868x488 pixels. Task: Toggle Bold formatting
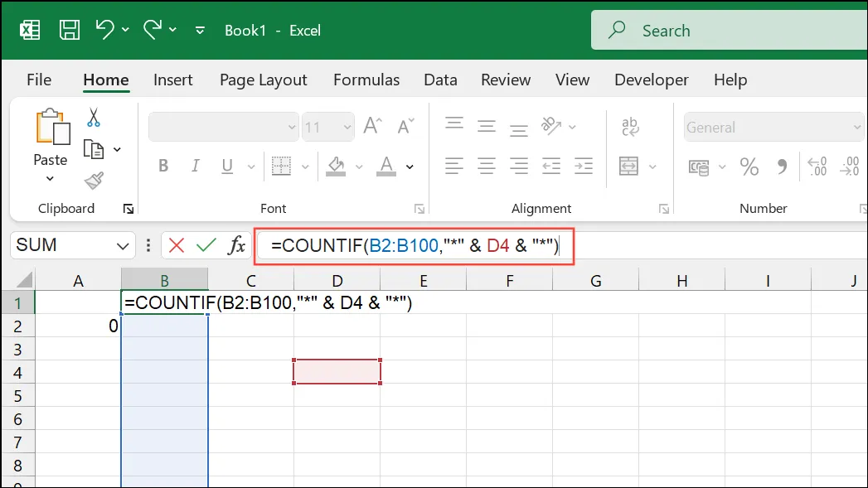(163, 166)
